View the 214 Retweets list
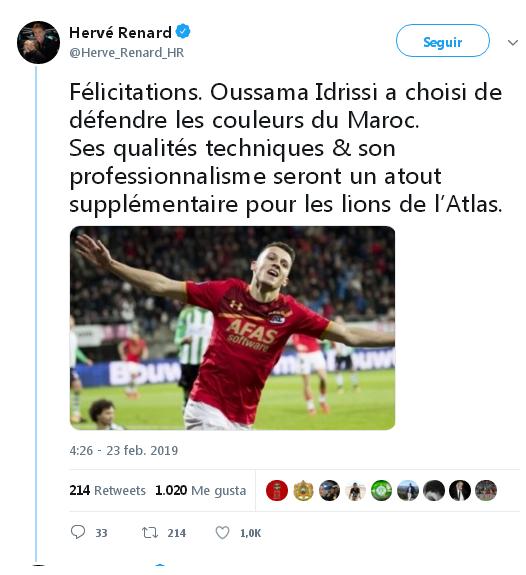This screenshot has width=526, height=575. tap(107, 490)
